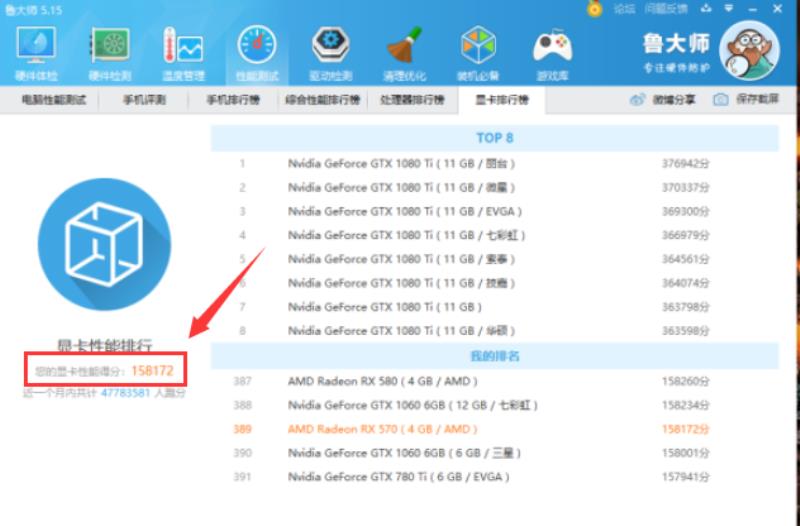Click the 47783581 user count number
This screenshot has width=800, height=526.
(126, 393)
